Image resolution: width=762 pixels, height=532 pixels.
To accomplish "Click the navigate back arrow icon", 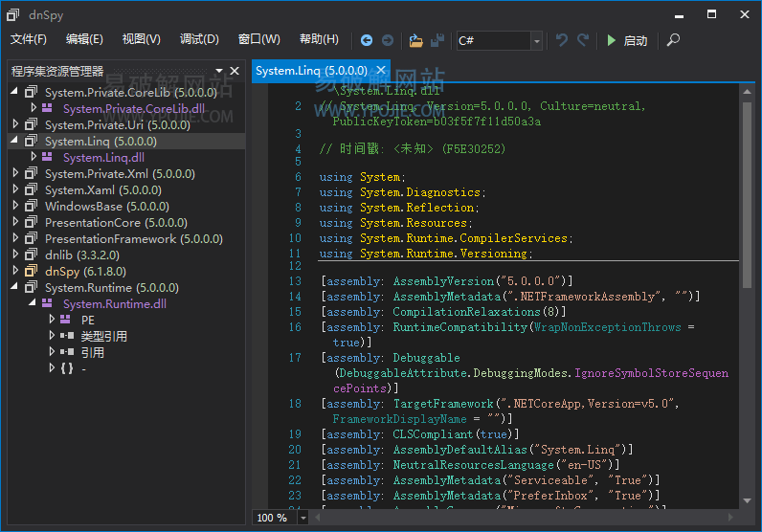I will 367,40.
